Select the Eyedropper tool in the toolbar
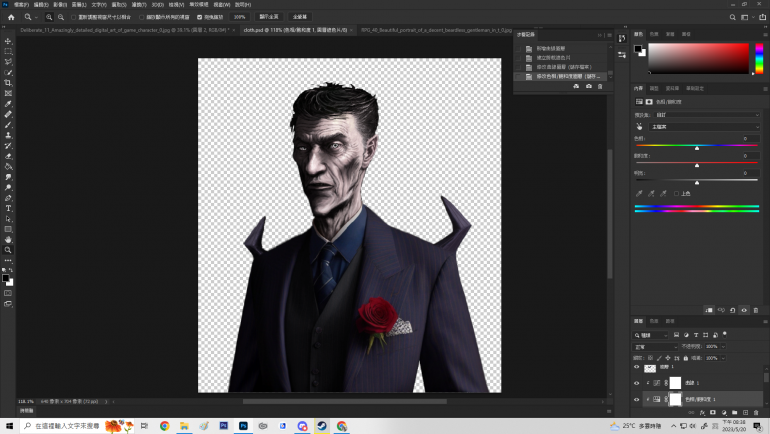This screenshot has width=770, height=434. [x=8, y=104]
